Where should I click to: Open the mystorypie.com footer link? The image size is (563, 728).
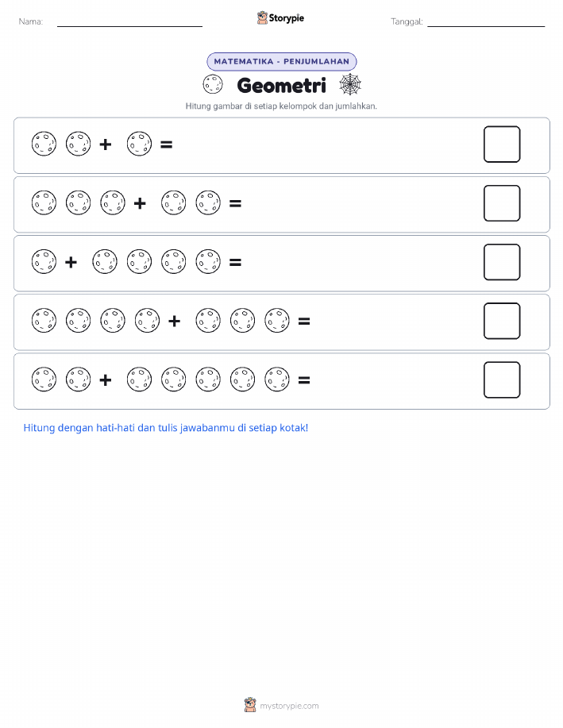[289, 706]
